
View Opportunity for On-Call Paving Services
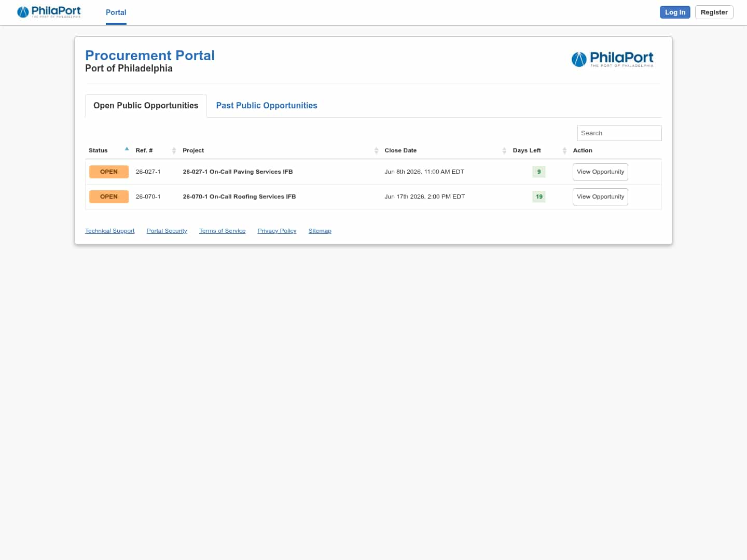[600, 172]
